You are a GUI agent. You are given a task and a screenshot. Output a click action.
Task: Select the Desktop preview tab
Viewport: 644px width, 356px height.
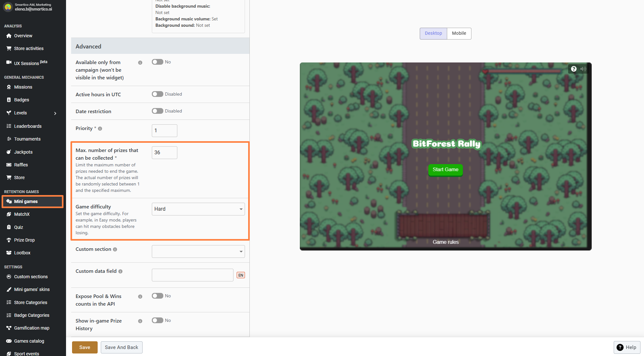point(433,33)
